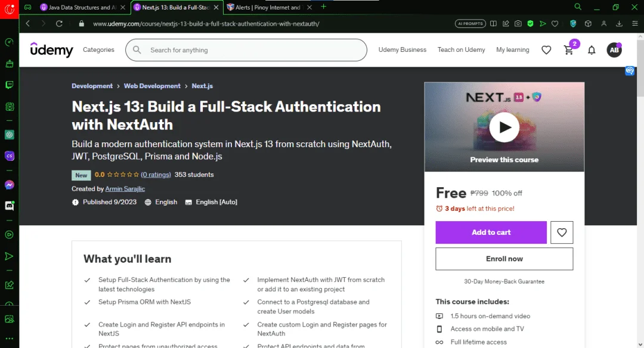Open instructor Armin Sarajlic link
Viewport: 644px width, 348px height.
[x=125, y=189]
